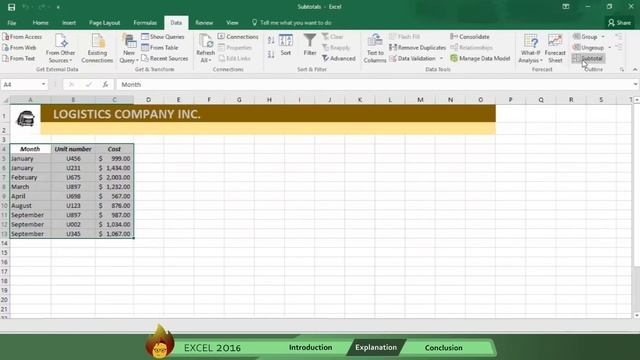Screen dimensions: 640x360
Task: Click Remove Duplicates
Action: pos(417,48)
